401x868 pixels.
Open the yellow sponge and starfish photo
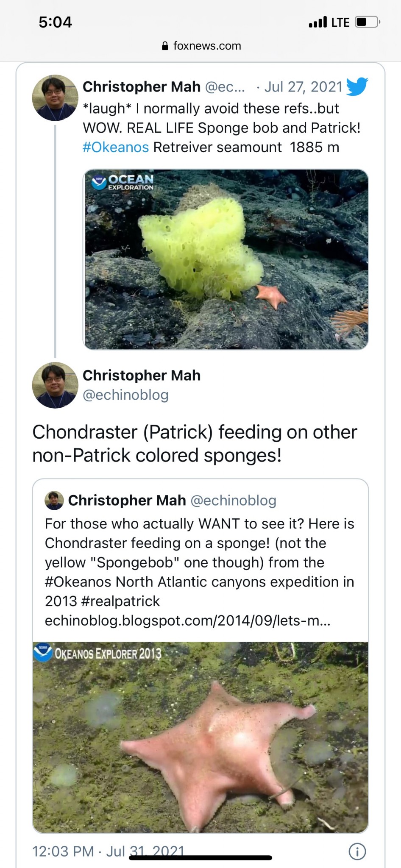pyautogui.click(x=226, y=259)
